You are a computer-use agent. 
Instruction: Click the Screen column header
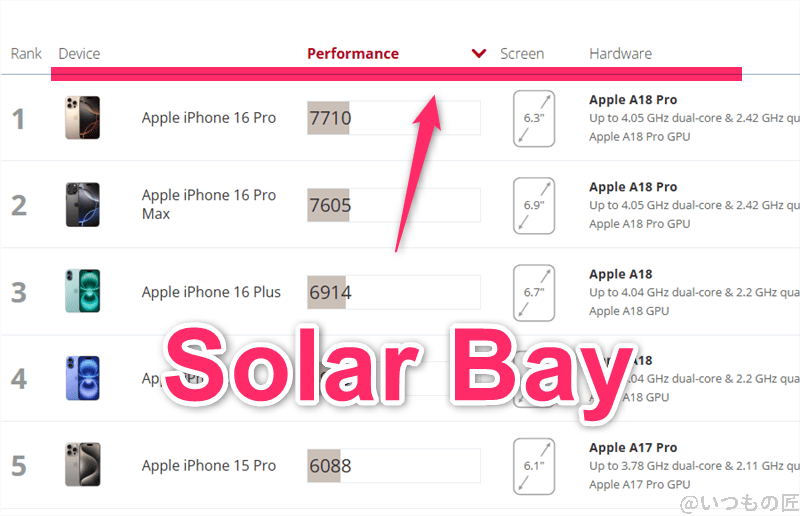522,54
